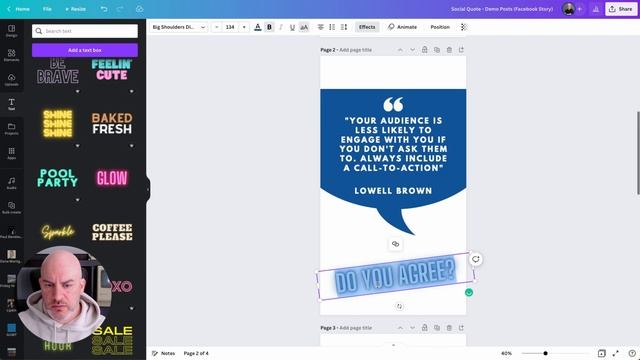Open the Design panel in sidebar
Image resolution: width=640 pixels, height=360 pixels.
pyautogui.click(x=11, y=31)
